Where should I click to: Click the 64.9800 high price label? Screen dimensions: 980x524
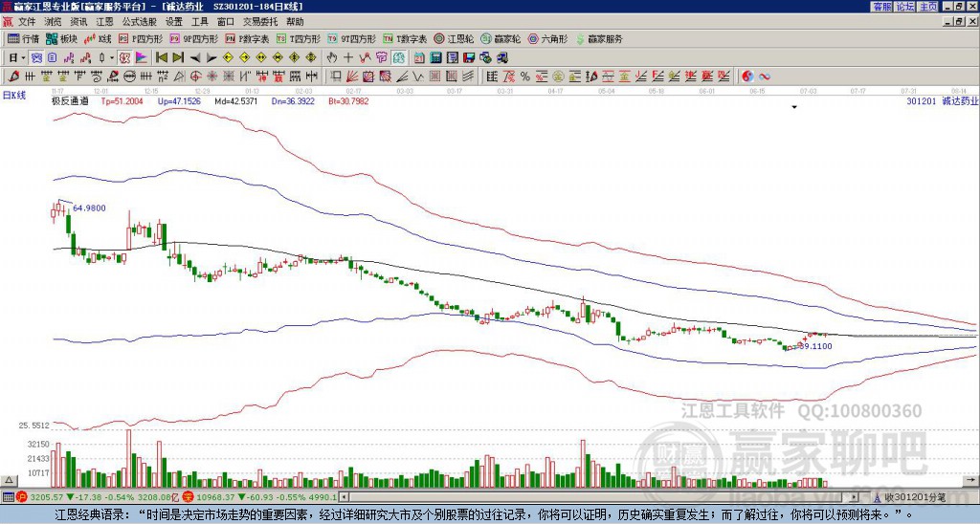pos(89,208)
